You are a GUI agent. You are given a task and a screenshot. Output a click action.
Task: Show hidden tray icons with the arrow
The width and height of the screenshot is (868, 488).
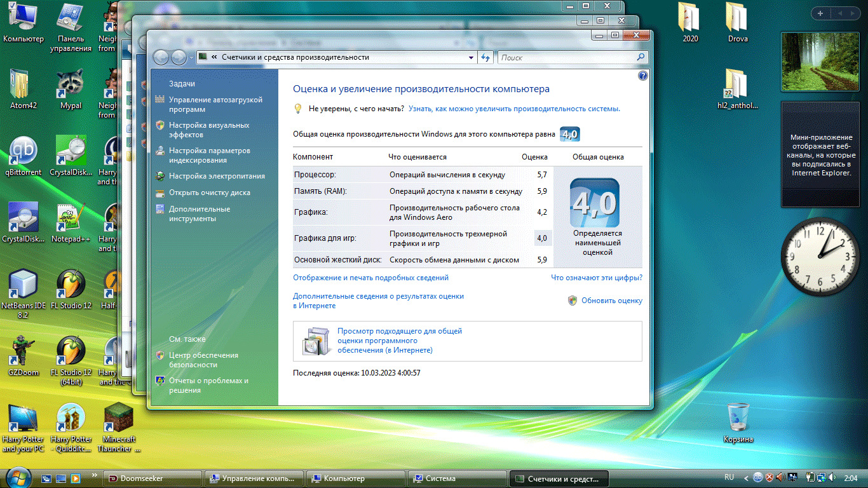click(745, 477)
